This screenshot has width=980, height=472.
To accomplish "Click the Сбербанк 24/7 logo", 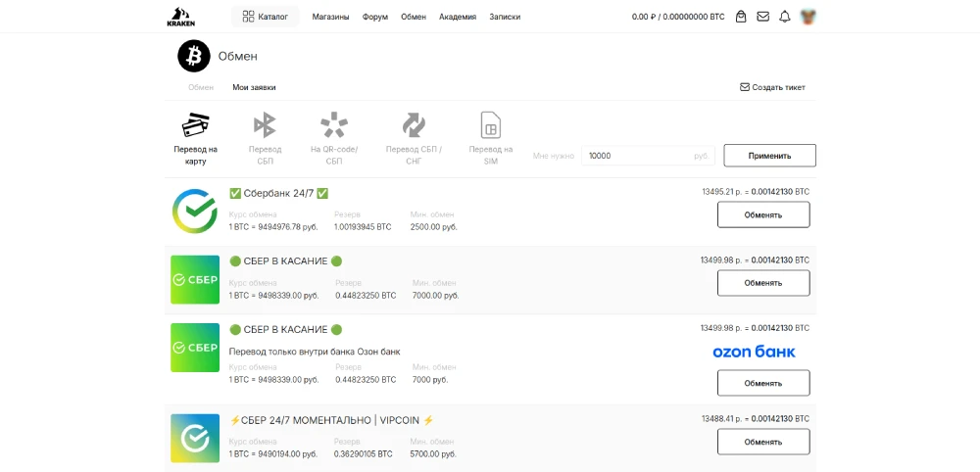I will click(x=195, y=211).
